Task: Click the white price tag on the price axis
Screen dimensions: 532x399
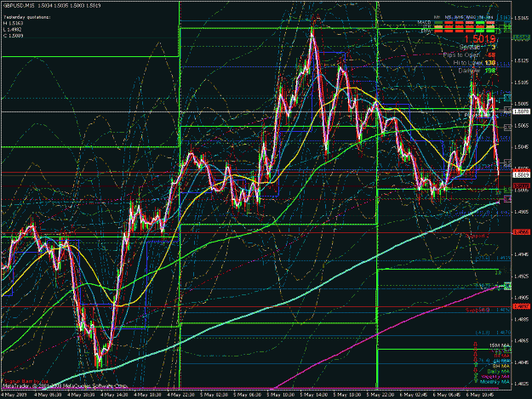Action: click(x=521, y=111)
